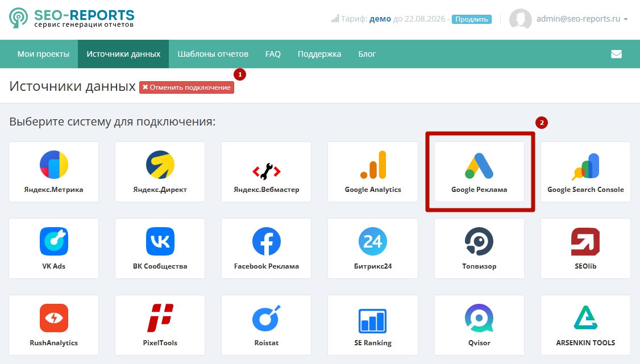This screenshot has width=640, height=364.
Task: Click the Продлить tariff button
Action: pos(471,19)
